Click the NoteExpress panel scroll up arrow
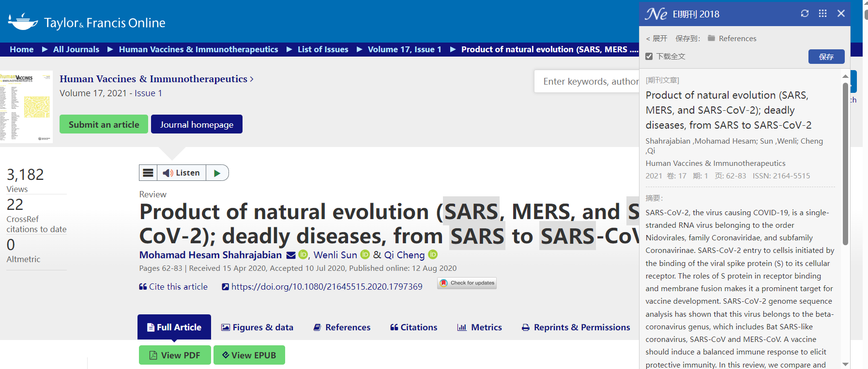Screen dimensions: 868x369 pos(845,76)
